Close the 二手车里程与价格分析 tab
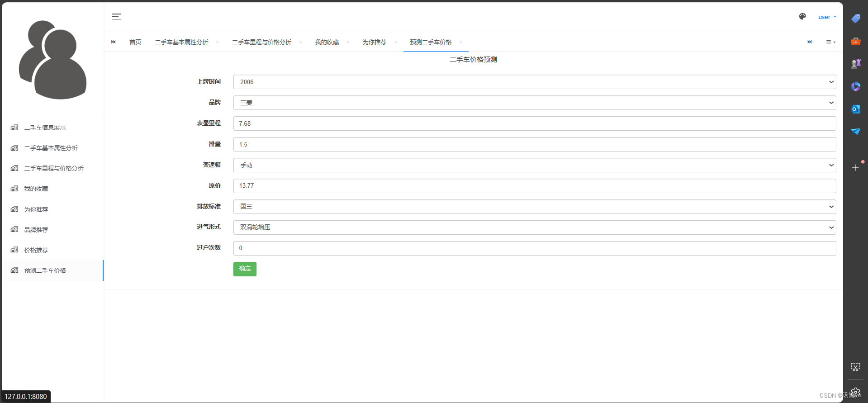This screenshot has height=403, width=868. [300, 43]
